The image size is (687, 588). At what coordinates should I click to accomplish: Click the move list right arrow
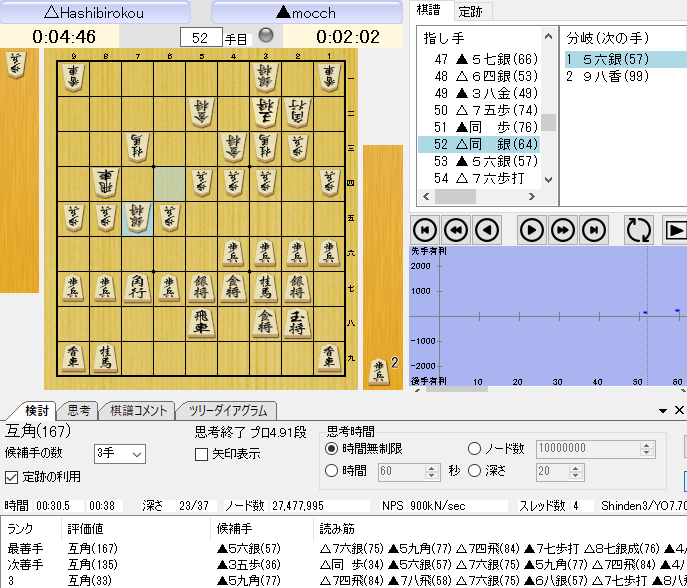tap(531, 197)
